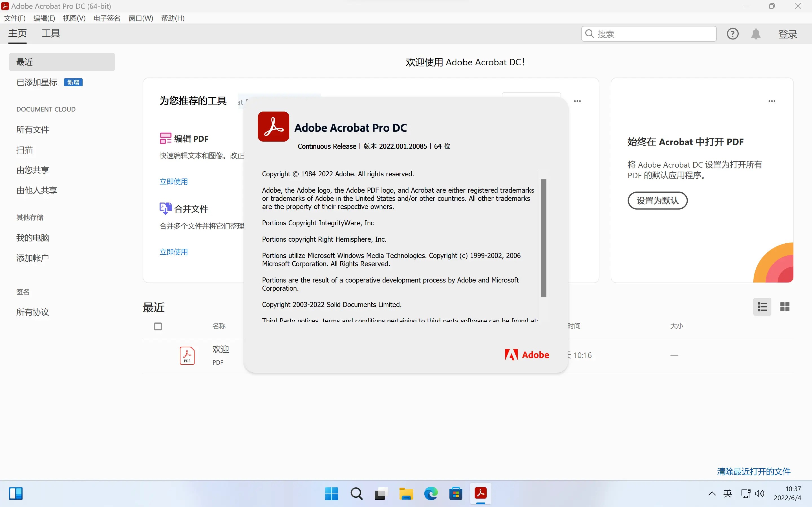Screen dimensions: 812x507
Task: Click the help question mark icon
Action: coord(732,34)
